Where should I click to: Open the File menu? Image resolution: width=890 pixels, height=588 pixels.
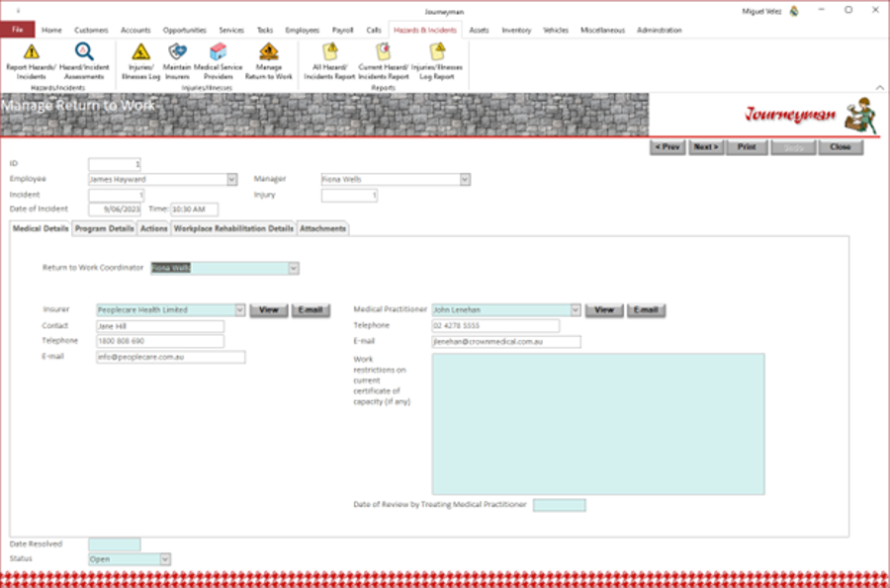[x=18, y=30]
